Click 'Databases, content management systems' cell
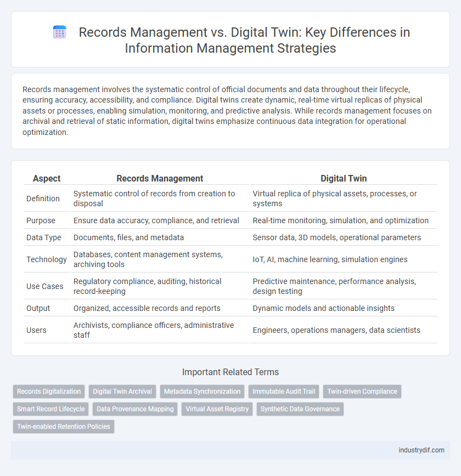Screen dimensions: 461x476 pyautogui.click(x=160, y=259)
